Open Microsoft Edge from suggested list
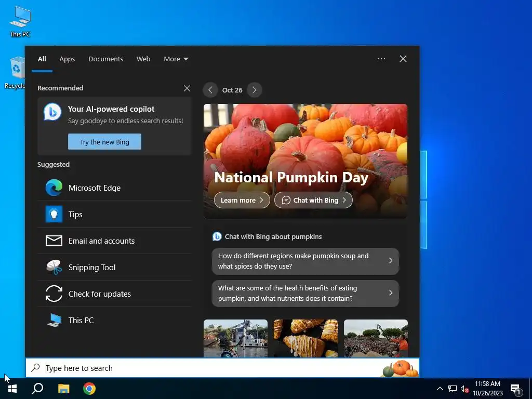This screenshot has height=399, width=532. pos(114,188)
